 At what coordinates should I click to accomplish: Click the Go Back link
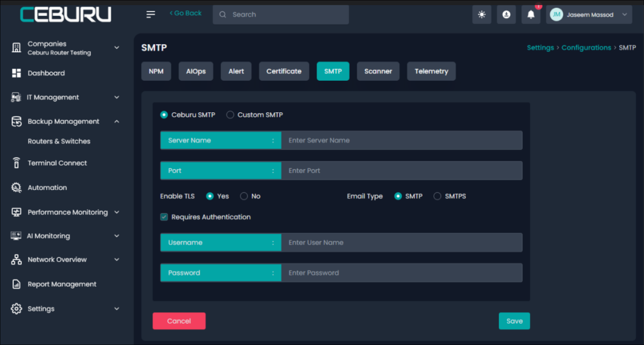click(186, 13)
